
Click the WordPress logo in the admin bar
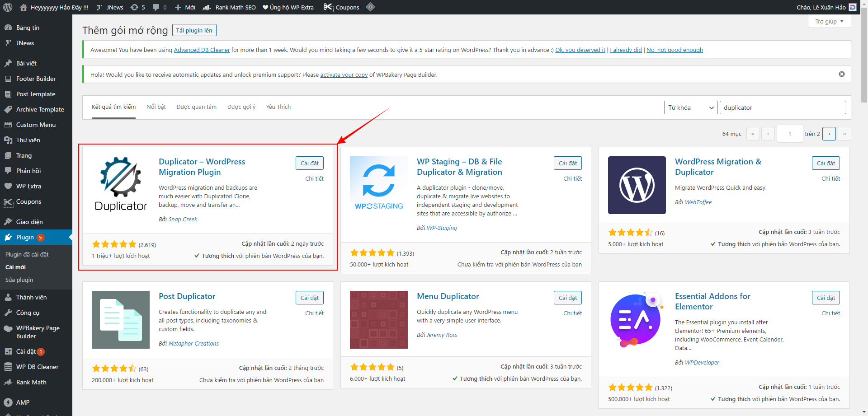(7, 7)
